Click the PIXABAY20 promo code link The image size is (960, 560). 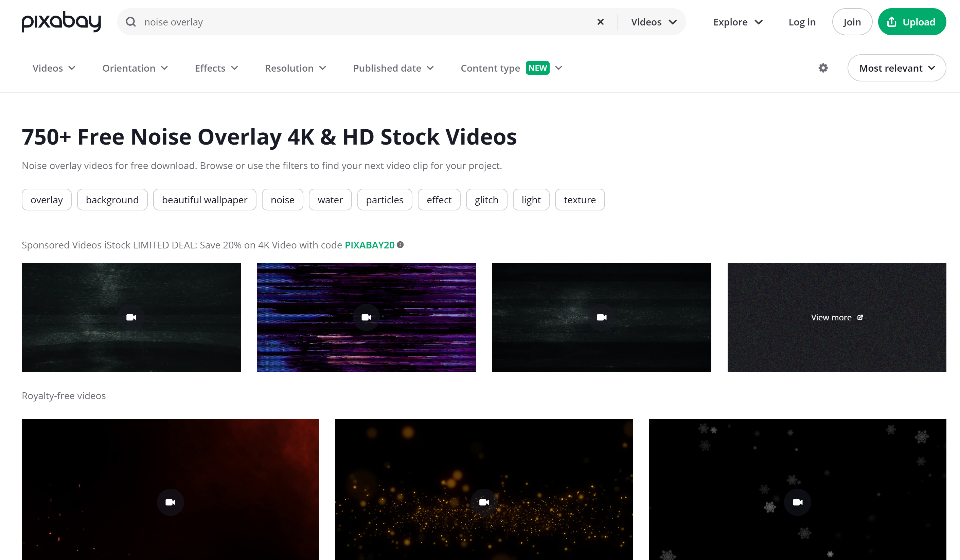click(369, 245)
